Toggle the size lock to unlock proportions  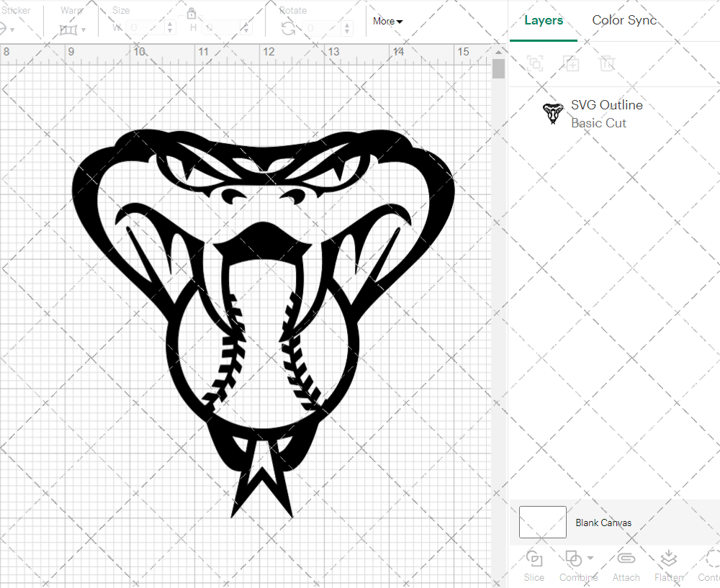192,14
